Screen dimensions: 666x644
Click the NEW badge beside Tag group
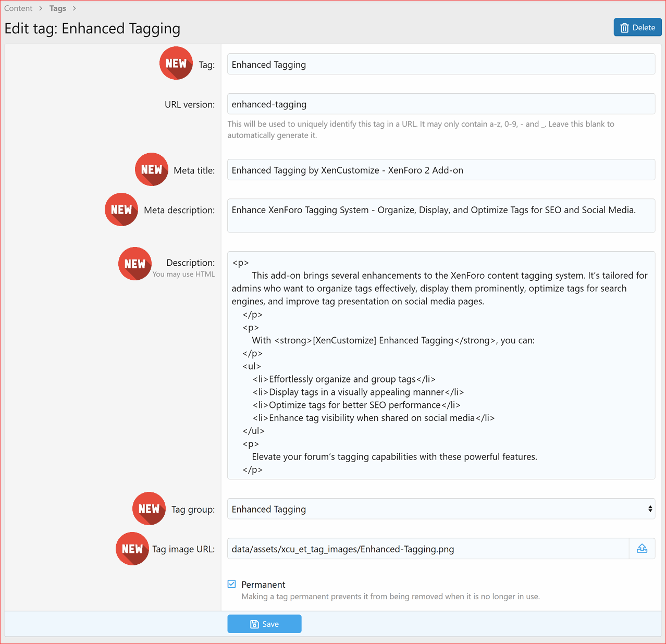149,509
